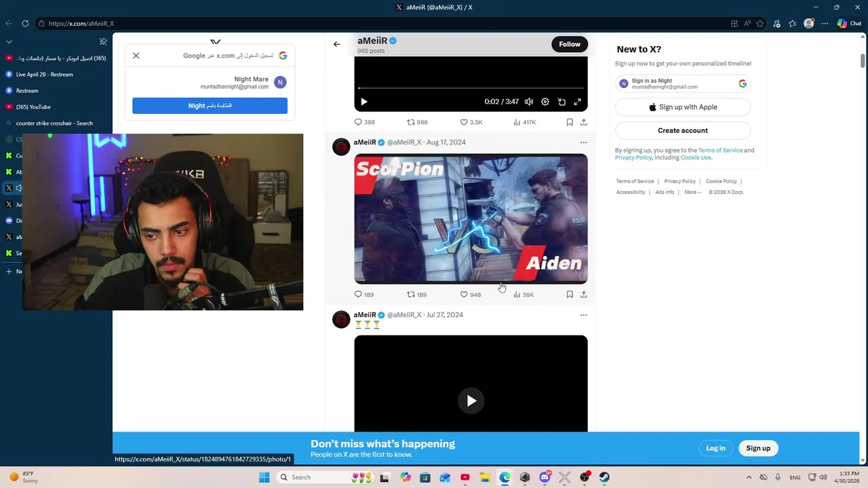Click Sign in as Night Google button

tap(683, 83)
